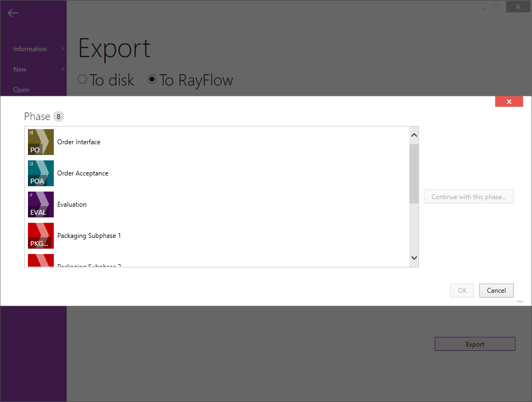Click the back arrow in the sidebar
This screenshot has height=402, width=532.
tap(13, 13)
